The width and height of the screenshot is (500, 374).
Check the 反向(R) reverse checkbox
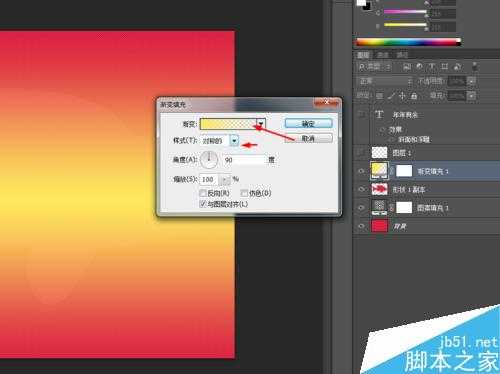coord(203,193)
